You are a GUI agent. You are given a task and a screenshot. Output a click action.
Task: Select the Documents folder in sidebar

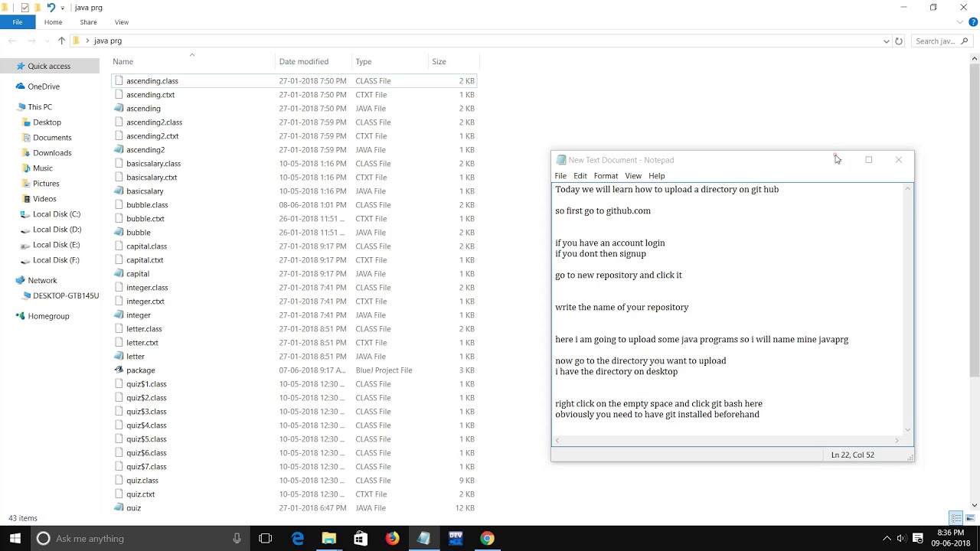(x=52, y=137)
